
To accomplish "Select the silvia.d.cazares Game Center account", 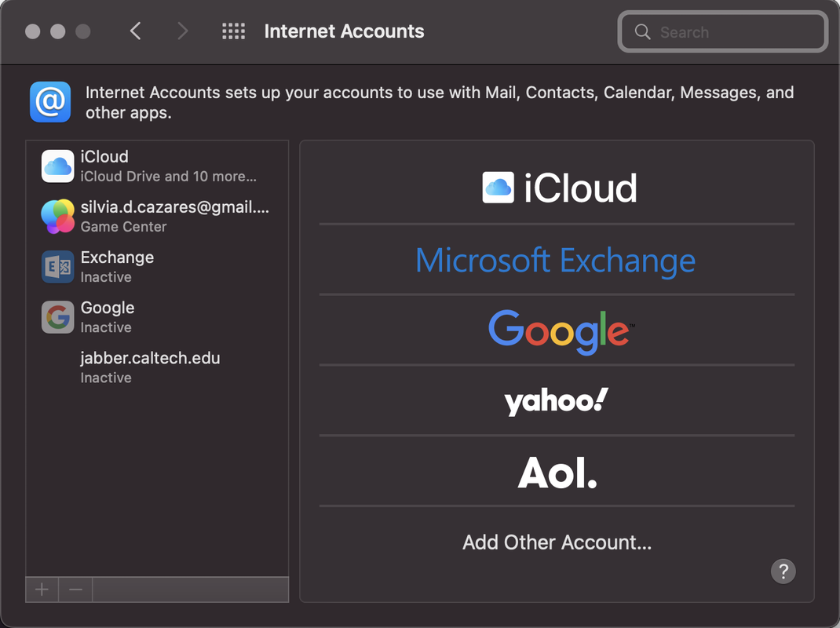I will point(174,217).
